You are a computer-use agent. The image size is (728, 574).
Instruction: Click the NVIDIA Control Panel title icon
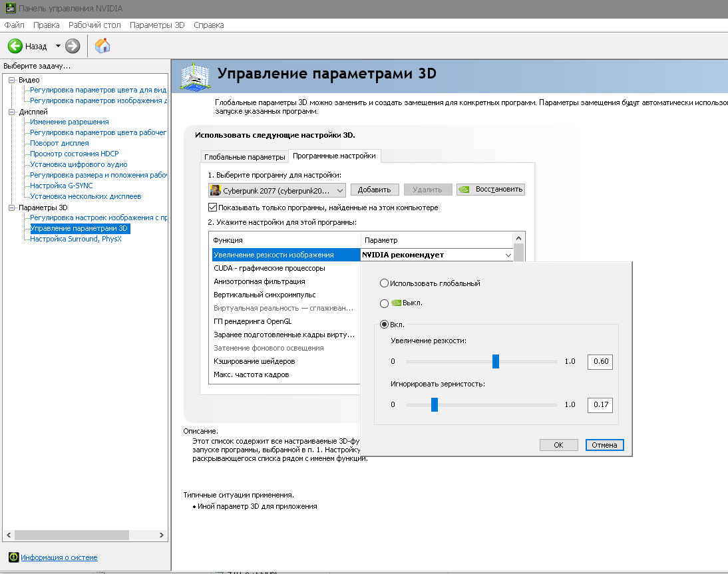10,9
